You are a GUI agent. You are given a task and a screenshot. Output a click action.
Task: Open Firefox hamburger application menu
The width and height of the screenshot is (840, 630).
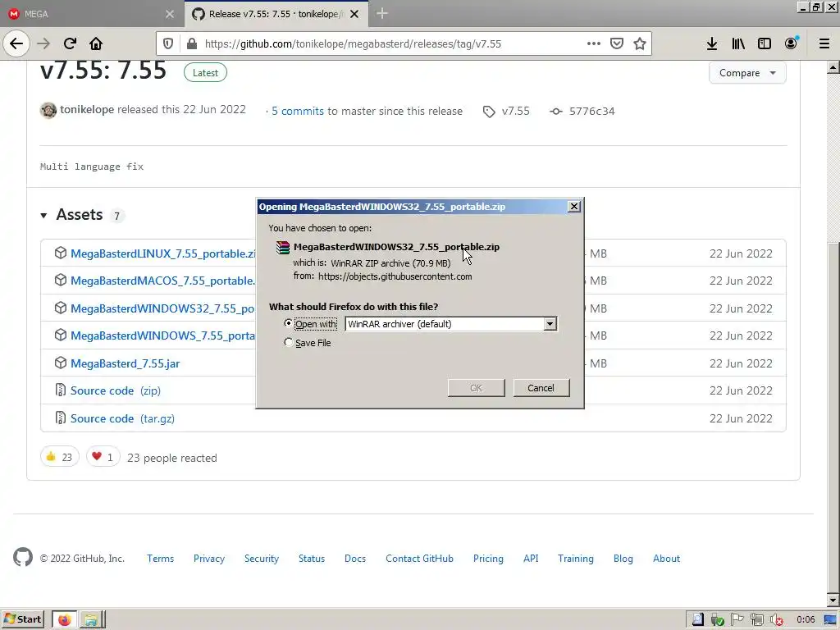tap(824, 43)
